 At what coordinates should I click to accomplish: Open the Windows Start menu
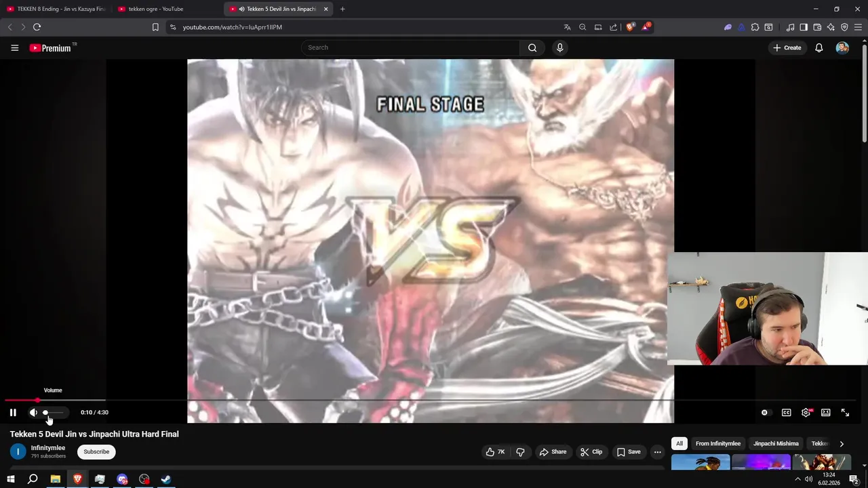10,479
